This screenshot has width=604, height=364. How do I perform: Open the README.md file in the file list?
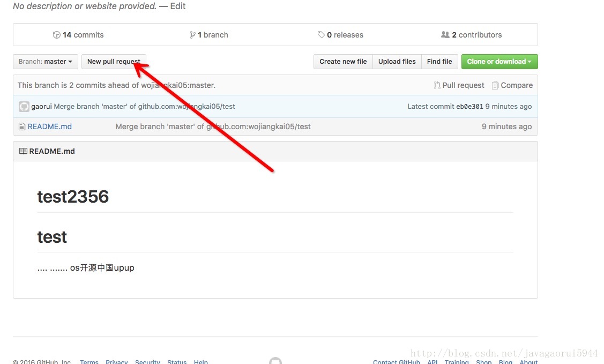tap(50, 127)
